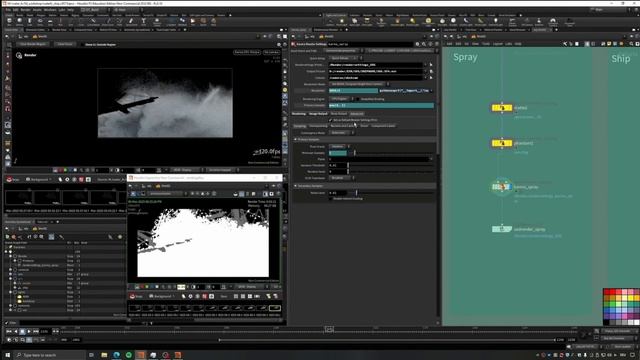
Task: Click the Spray network box title
Action: (x=465, y=57)
